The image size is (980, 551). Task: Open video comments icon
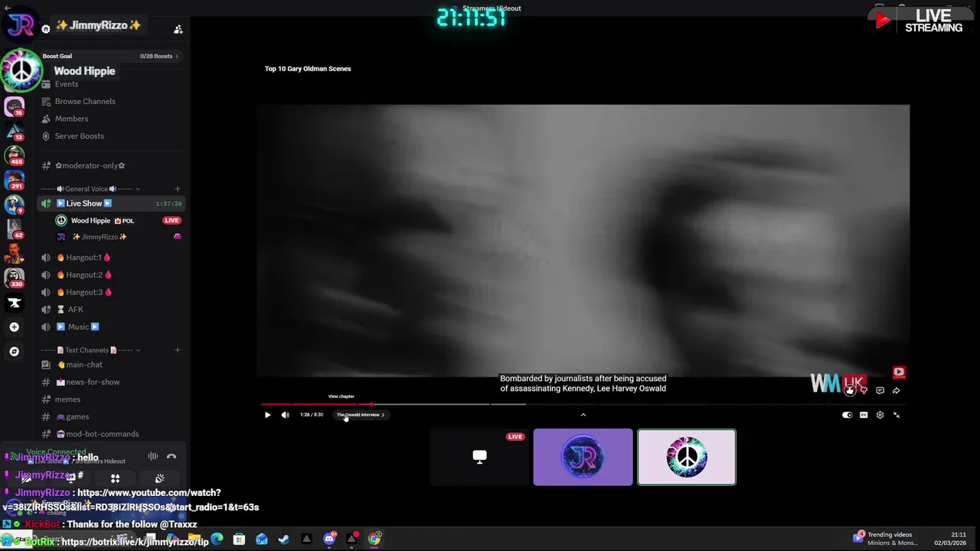[x=880, y=390]
